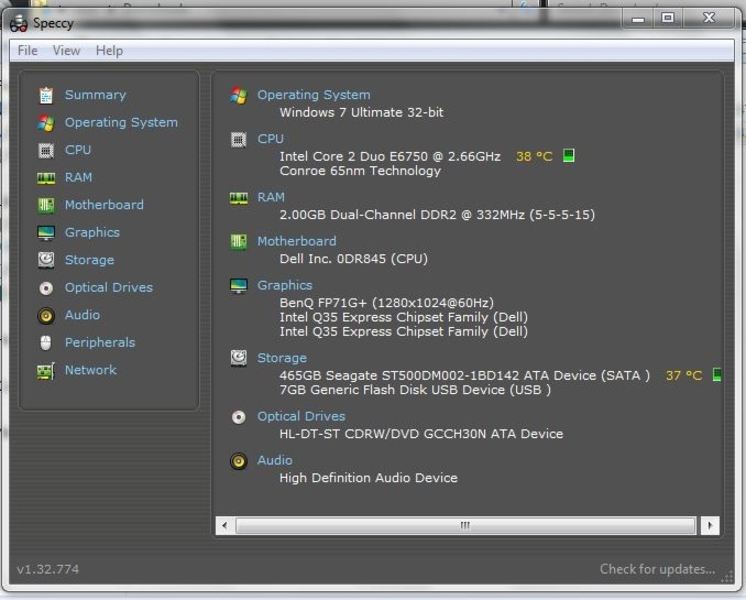The image size is (746, 600).
Task: Click the Optical Drives heading link in summary
Action: coord(302,416)
